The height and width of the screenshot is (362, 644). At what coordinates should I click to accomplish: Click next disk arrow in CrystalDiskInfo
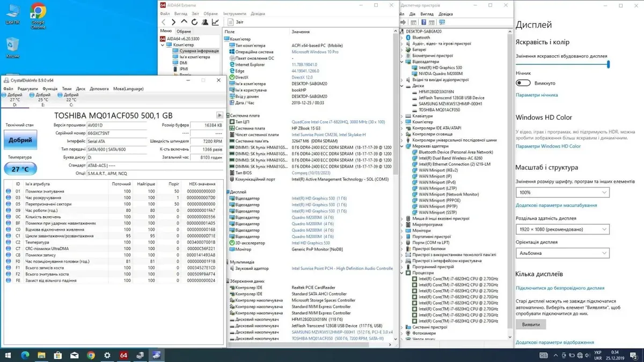(219, 115)
